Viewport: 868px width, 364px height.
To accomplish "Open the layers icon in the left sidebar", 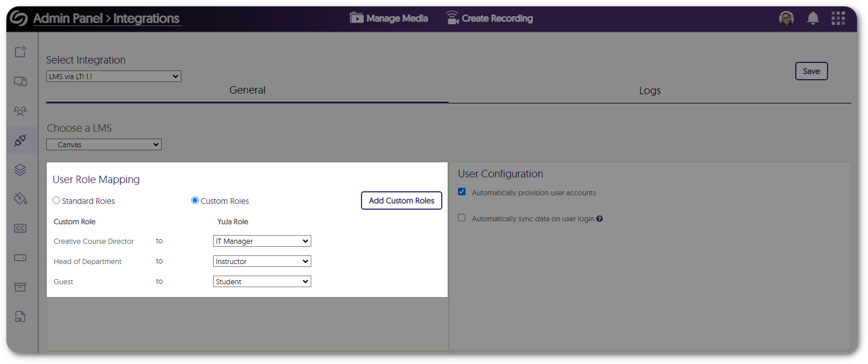I will tap(20, 170).
